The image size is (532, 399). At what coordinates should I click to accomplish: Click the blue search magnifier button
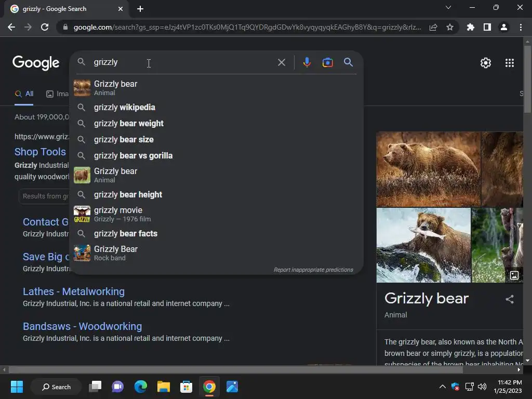tap(348, 62)
